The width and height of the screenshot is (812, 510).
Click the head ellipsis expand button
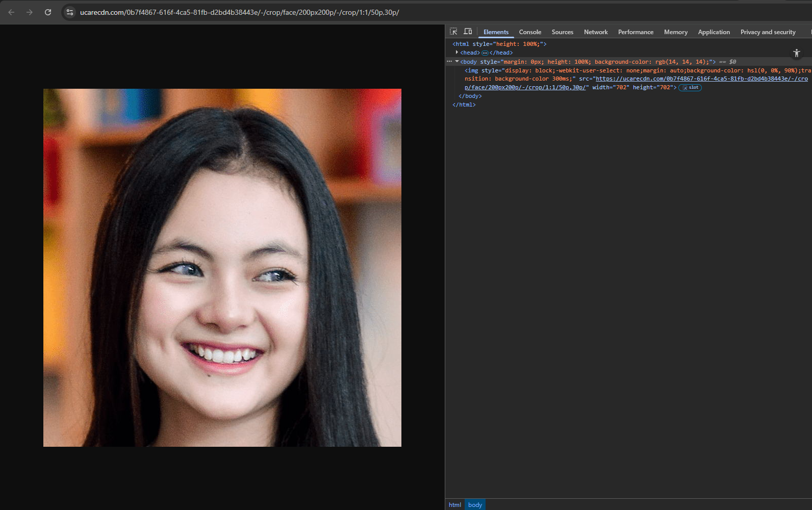pyautogui.click(x=485, y=53)
